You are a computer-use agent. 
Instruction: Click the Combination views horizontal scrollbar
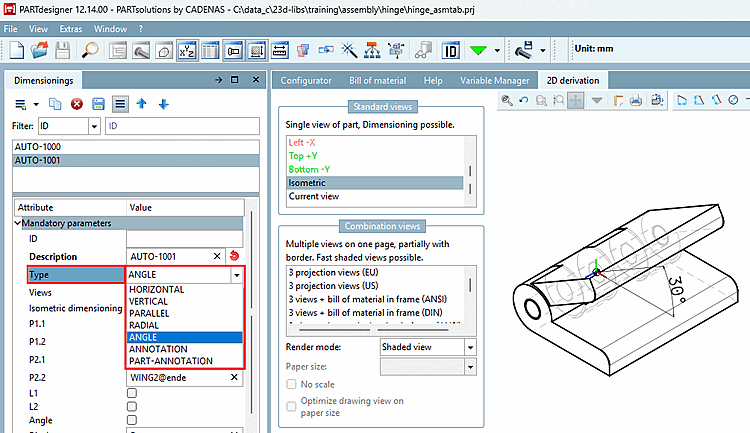tap(373, 330)
